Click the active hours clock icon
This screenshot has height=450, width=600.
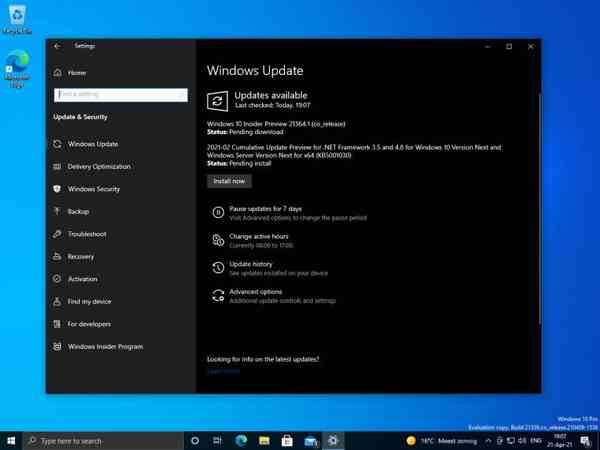click(218, 240)
